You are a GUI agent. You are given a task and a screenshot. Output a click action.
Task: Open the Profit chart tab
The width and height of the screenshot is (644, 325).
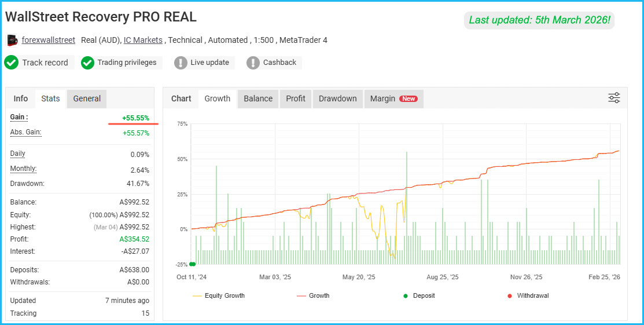296,98
